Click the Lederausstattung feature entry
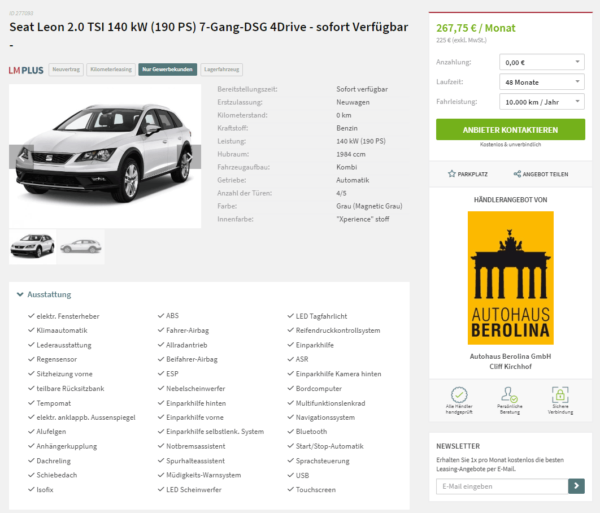Viewport: 600px width, 513px height. [x=64, y=345]
